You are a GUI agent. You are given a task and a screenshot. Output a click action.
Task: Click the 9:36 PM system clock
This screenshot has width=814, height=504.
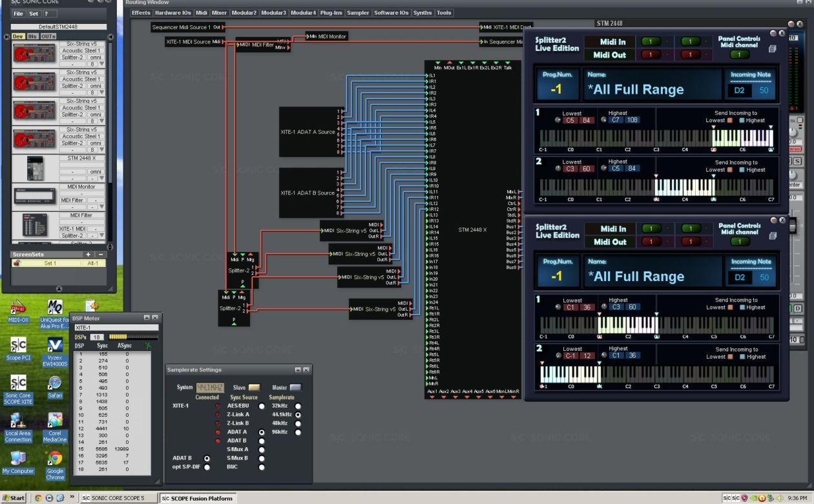tap(798, 498)
